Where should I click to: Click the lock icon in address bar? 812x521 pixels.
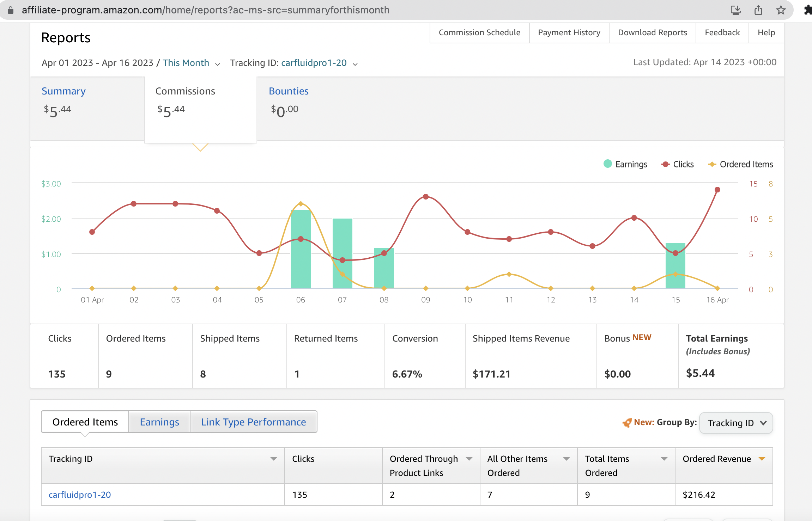point(11,10)
